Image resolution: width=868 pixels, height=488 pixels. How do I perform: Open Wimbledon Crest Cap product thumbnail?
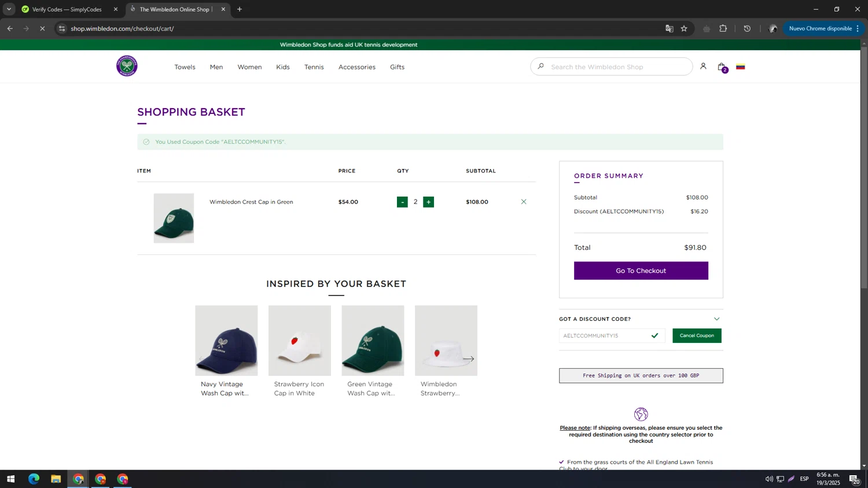coord(174,218)
